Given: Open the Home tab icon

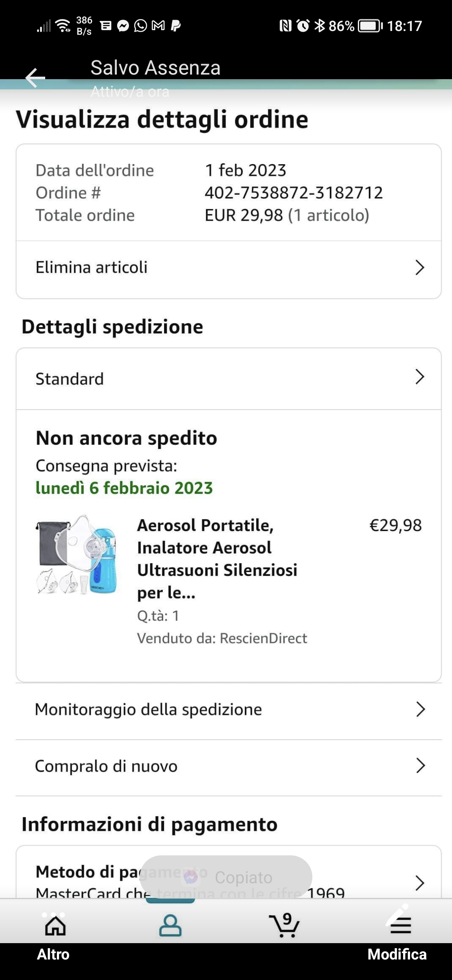Looking at the screenshot, I should [55, 925].
